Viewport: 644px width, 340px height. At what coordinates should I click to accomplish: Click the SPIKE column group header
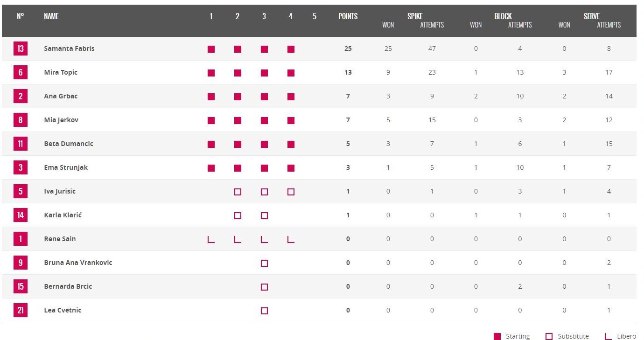point(414,16)
